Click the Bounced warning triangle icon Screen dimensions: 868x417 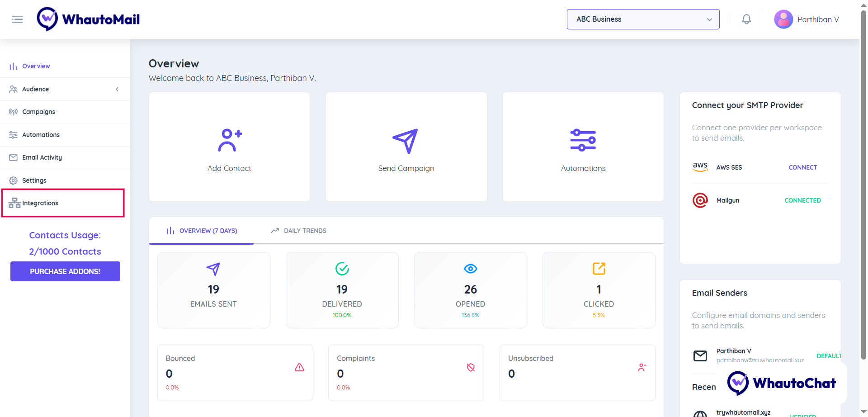299,367
